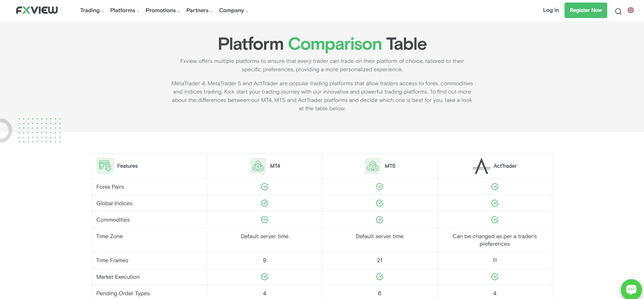
Task: Click ActTrader 'Can be changed' time zone cell
Action: (x=495, y=240)
